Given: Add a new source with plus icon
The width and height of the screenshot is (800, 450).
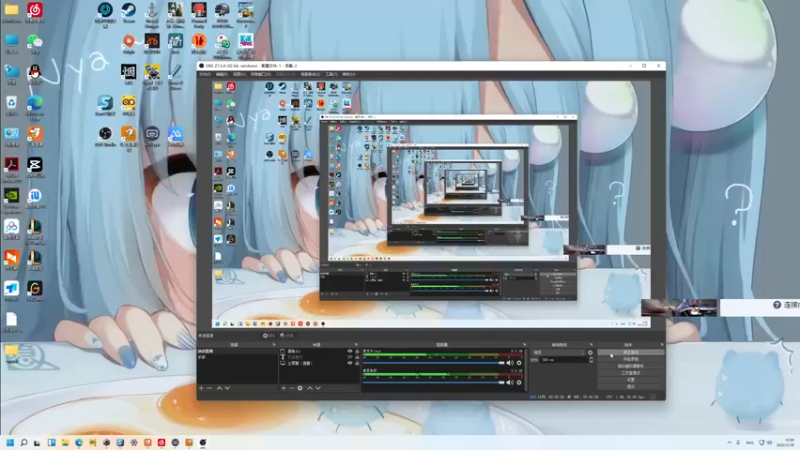Looking at the screenshot, I should click(284, 388).
